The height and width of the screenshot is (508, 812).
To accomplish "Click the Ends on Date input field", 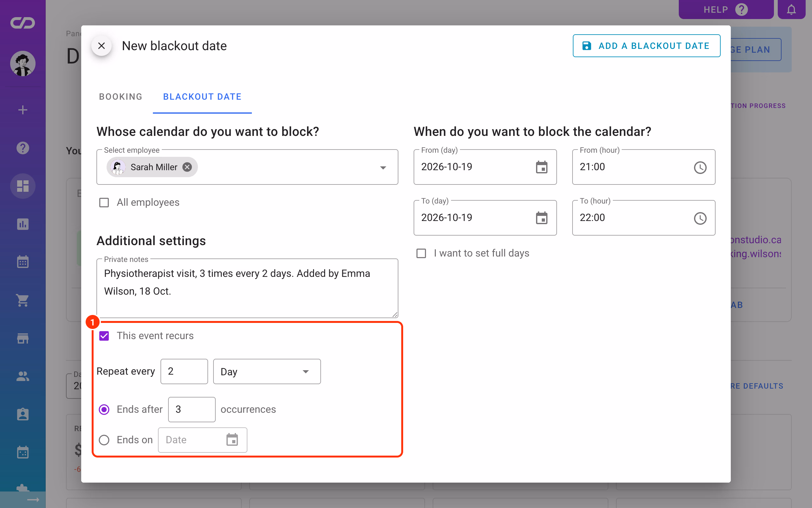I will (x=202, y=440).
